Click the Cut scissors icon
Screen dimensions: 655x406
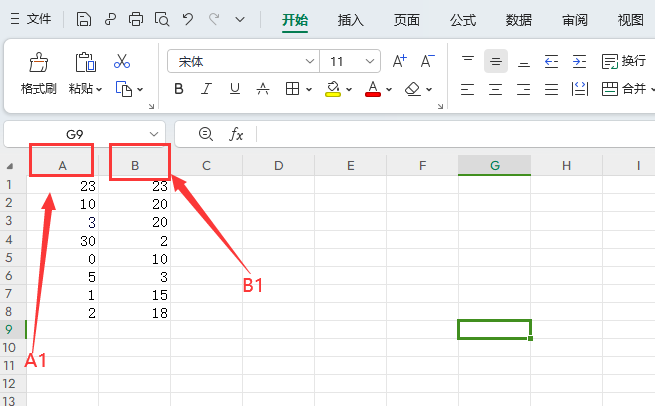click(122, 61)
